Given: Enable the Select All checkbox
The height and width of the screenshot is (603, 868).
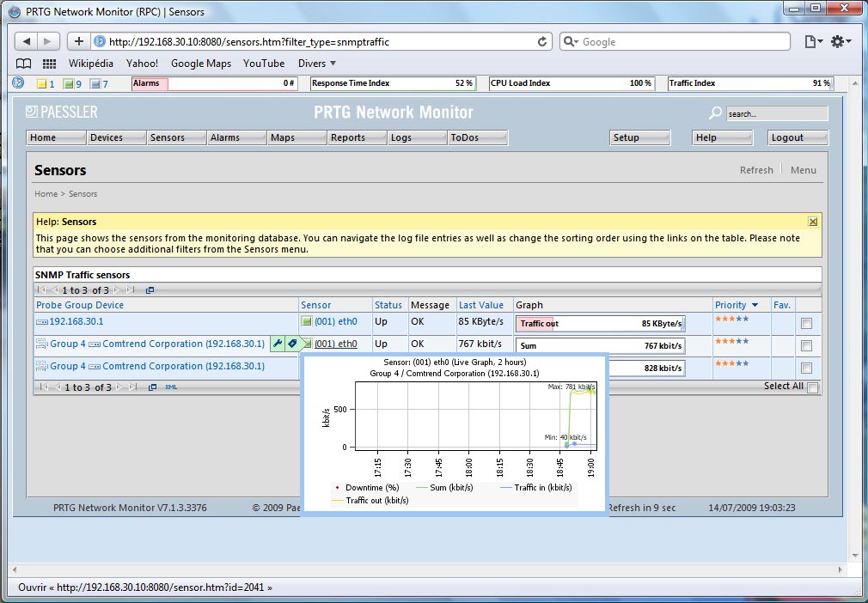Looking at the screenshot, I should [812, 387].
